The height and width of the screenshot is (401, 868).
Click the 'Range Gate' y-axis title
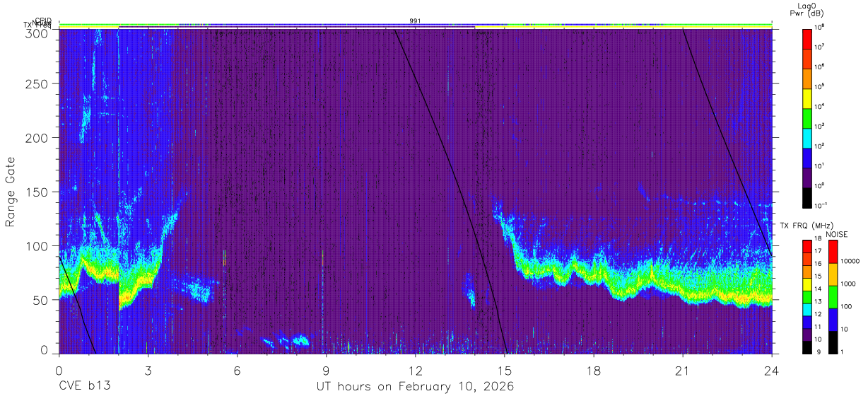click(11, 193)
